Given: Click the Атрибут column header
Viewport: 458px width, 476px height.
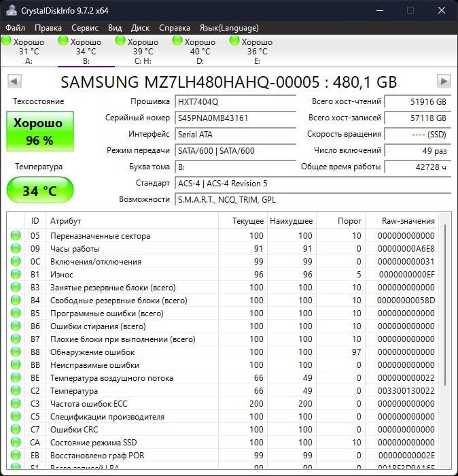Looking at the screenshot, I should (x=132, y=221).
